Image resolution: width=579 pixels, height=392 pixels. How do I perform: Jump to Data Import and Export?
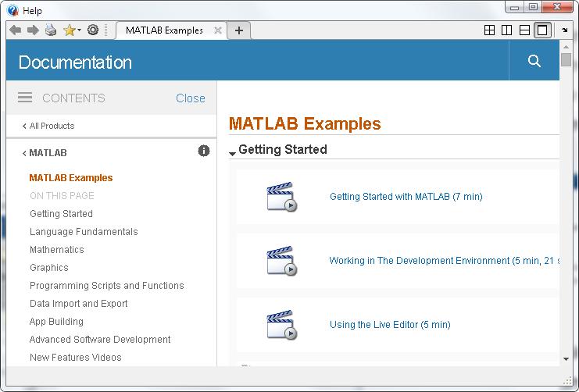(x=79, y=304)
